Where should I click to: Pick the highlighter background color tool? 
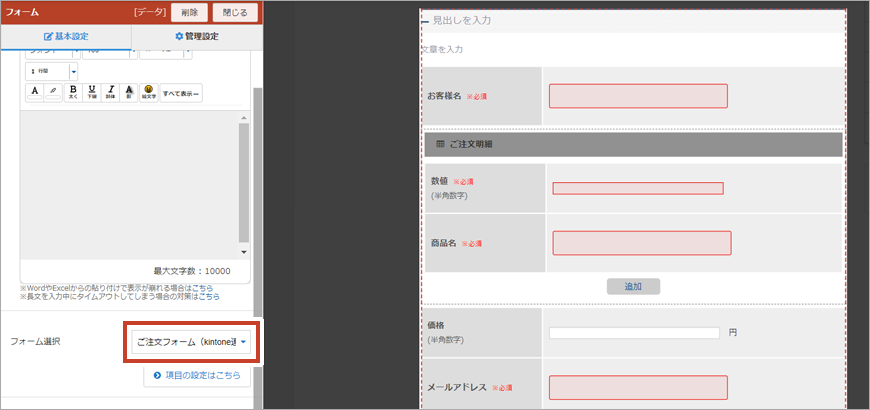coord(54,93)
